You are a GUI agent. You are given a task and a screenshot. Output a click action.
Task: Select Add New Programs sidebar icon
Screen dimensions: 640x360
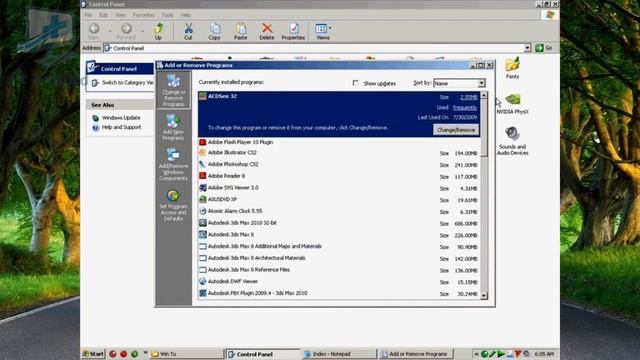(173, 127)
